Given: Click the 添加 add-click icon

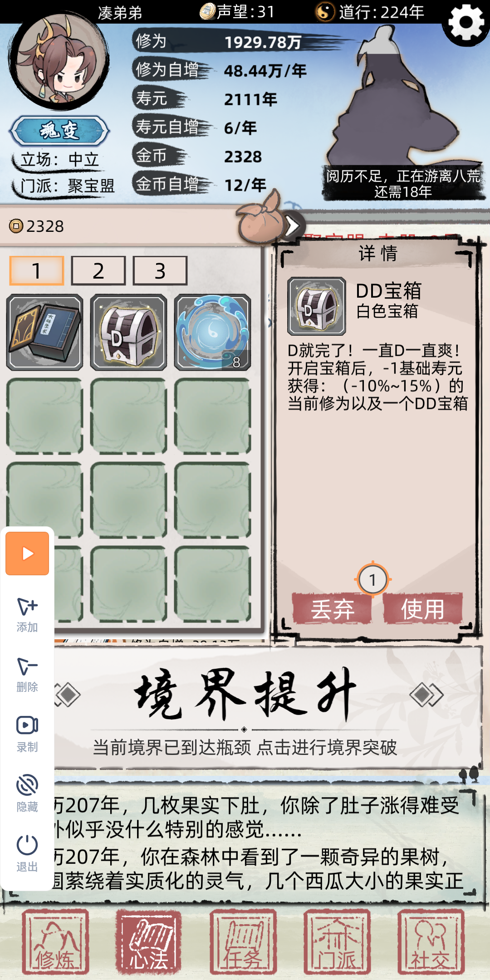Looking at the screenshot, I should (x=27, y=614).
